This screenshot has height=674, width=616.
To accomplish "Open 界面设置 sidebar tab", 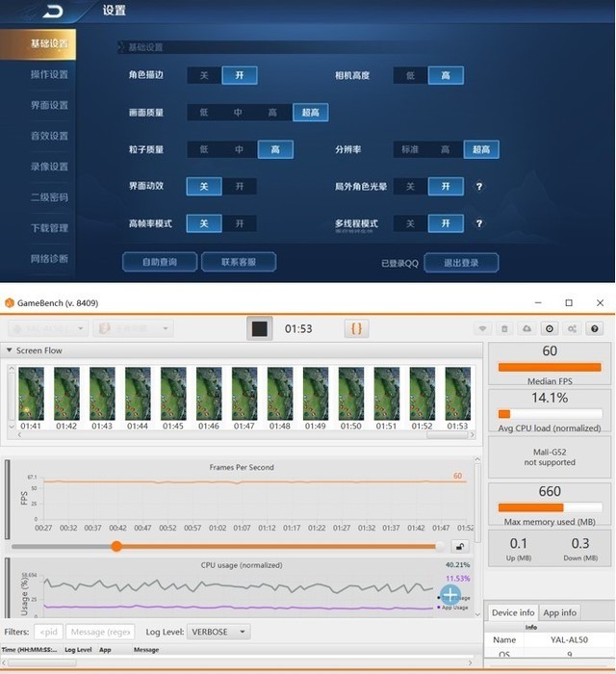I will point(49,105).
